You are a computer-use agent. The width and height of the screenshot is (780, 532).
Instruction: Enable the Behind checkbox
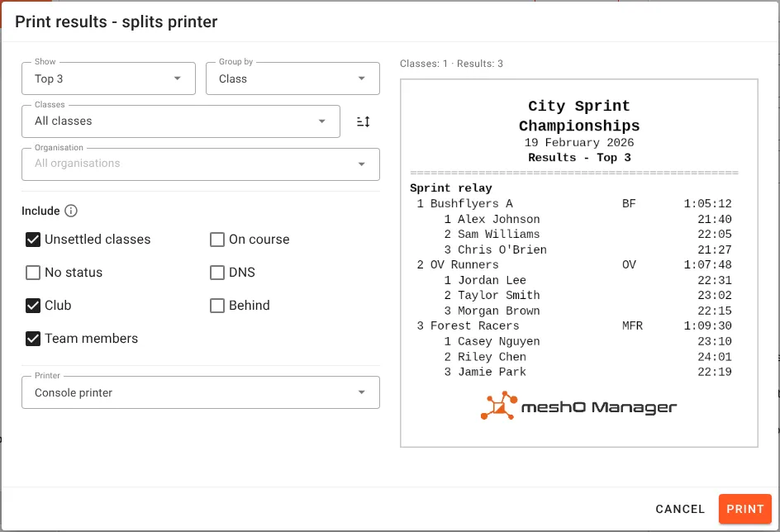pyautogui.click(x=217, y=306)
